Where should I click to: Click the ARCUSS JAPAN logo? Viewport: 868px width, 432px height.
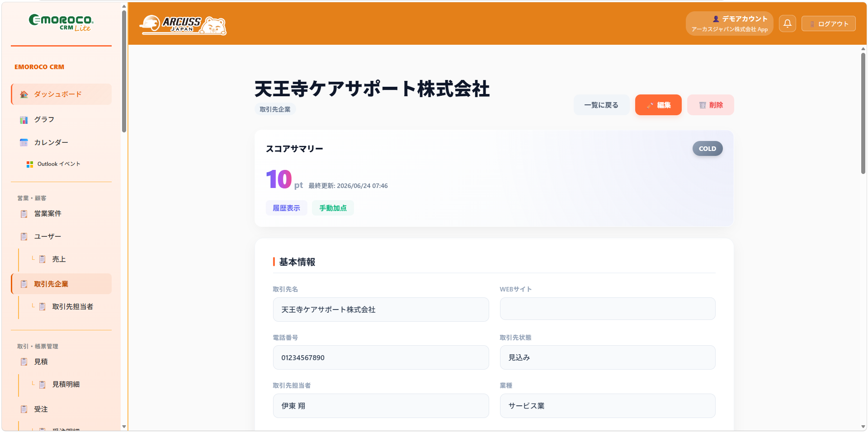coord(183,25)
